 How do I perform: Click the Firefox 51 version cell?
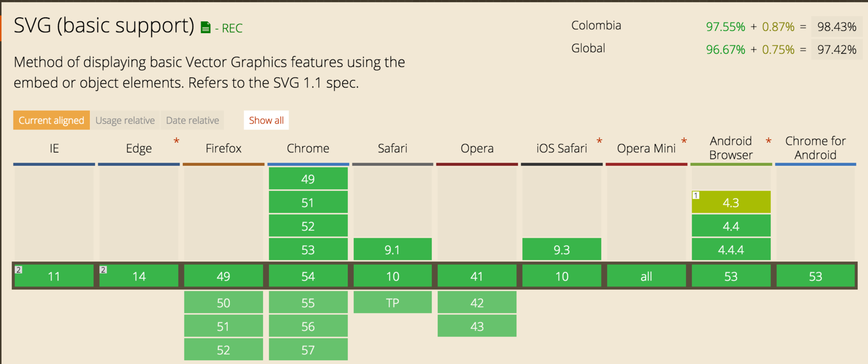tap(224, 327)
